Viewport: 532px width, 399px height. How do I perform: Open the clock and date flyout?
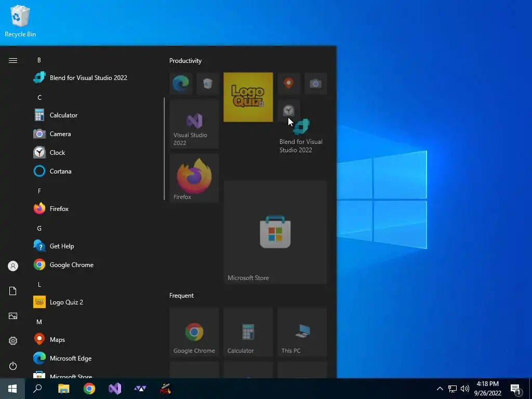pyautogui.click(x=487, y=389)
